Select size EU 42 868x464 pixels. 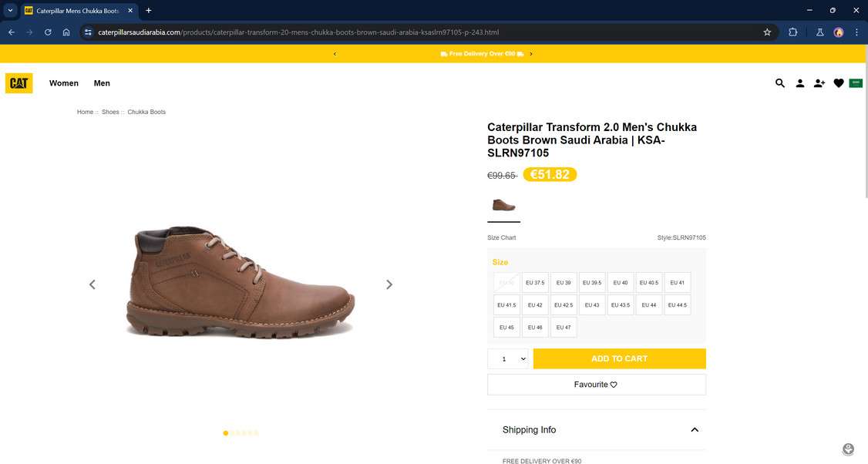[x=535, y=305]
